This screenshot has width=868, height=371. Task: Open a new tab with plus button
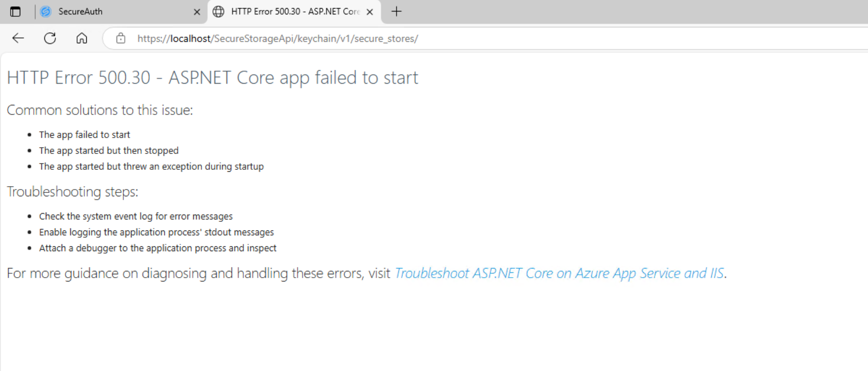coord(396,12)
